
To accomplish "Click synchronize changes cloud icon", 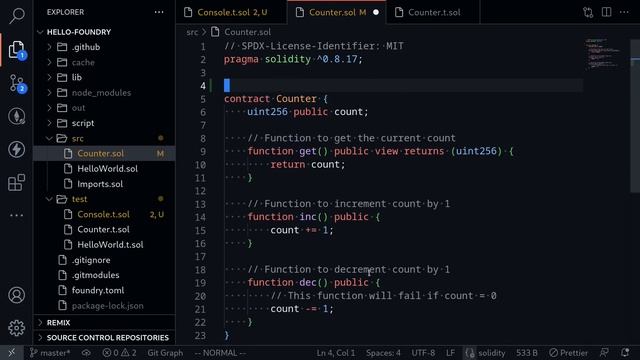I will [86, 353].
